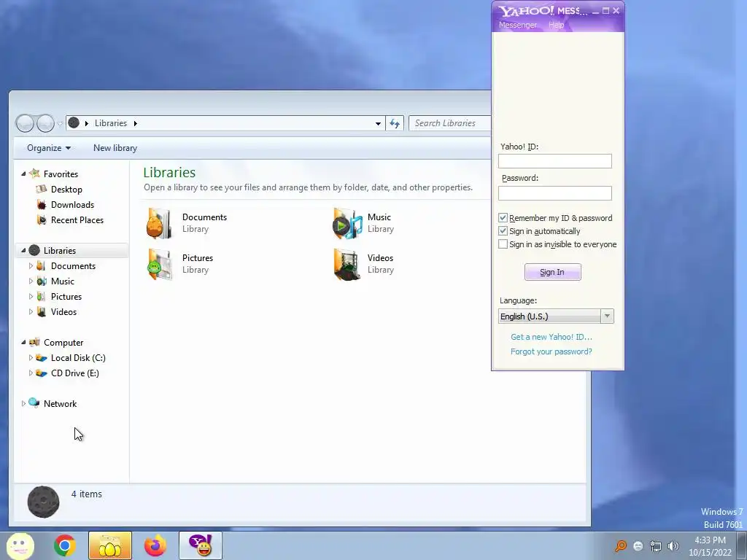Open the Messenger menu in Yahoo Messenger

(x=518, y=25)
